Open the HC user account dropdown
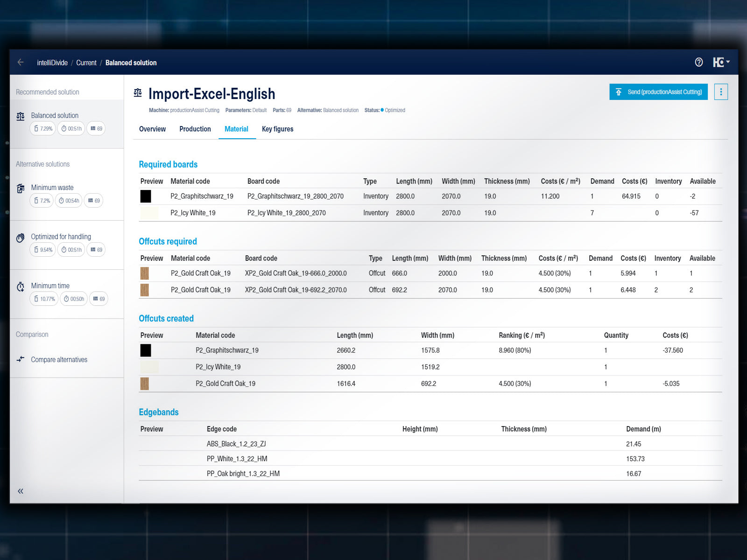This screenshot has height=560, width=747. (721, 62)
